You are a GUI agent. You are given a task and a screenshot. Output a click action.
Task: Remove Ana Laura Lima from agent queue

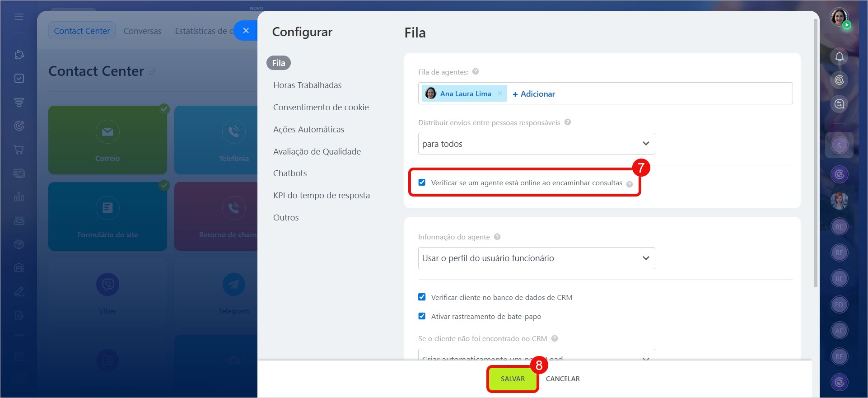tap(500, 94)
